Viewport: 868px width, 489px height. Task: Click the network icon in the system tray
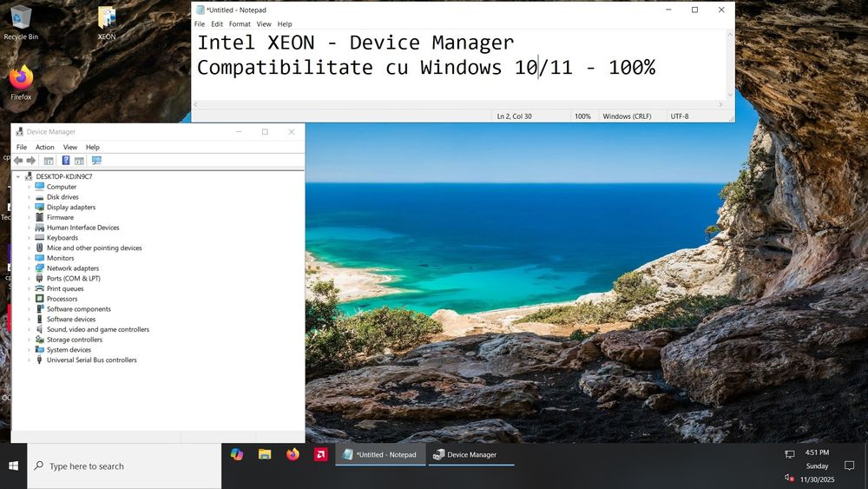pos(789,454)
